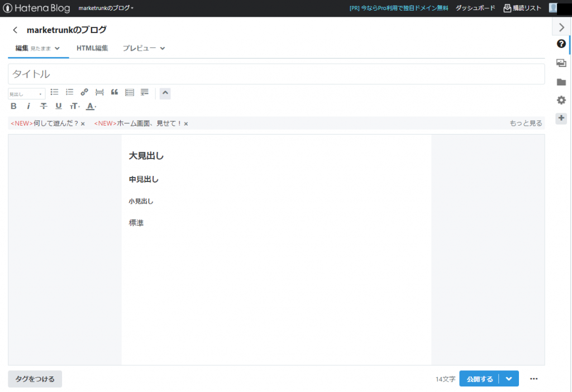Image resolution: width=572 pixels, height=392 pixels.
Task: Open the 見出し heading style dropdown
Action: 26,94
